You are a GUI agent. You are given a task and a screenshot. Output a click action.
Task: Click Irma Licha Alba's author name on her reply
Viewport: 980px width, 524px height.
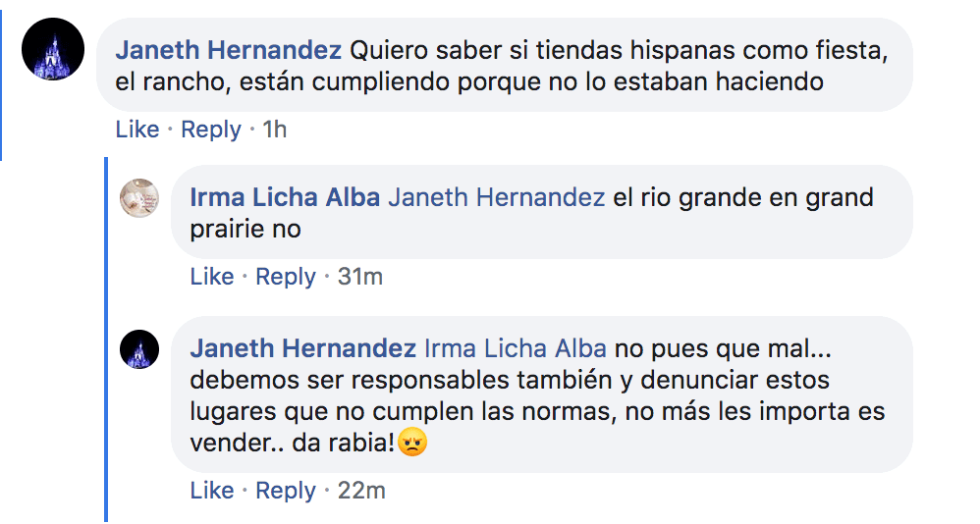point(285,197)
